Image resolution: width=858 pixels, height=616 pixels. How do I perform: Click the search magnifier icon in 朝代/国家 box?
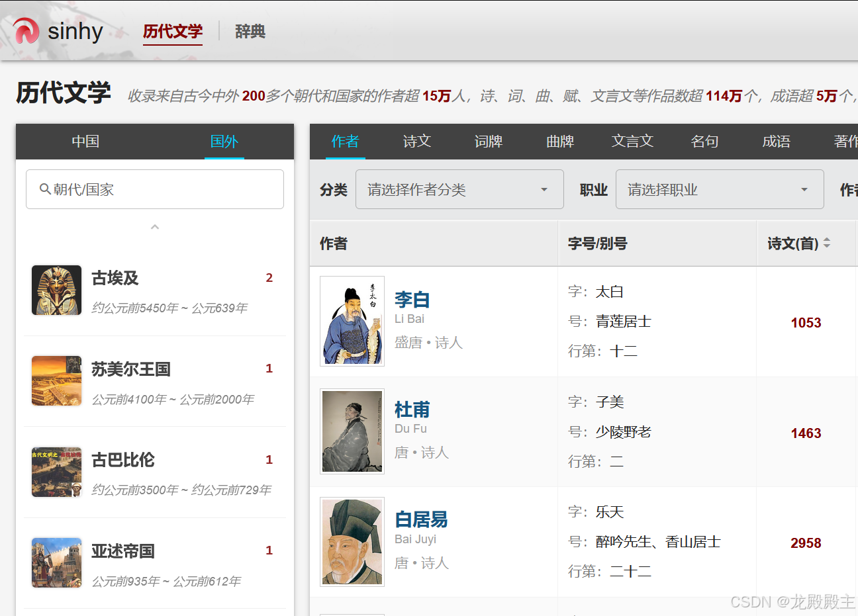click(x=45, y=189)
